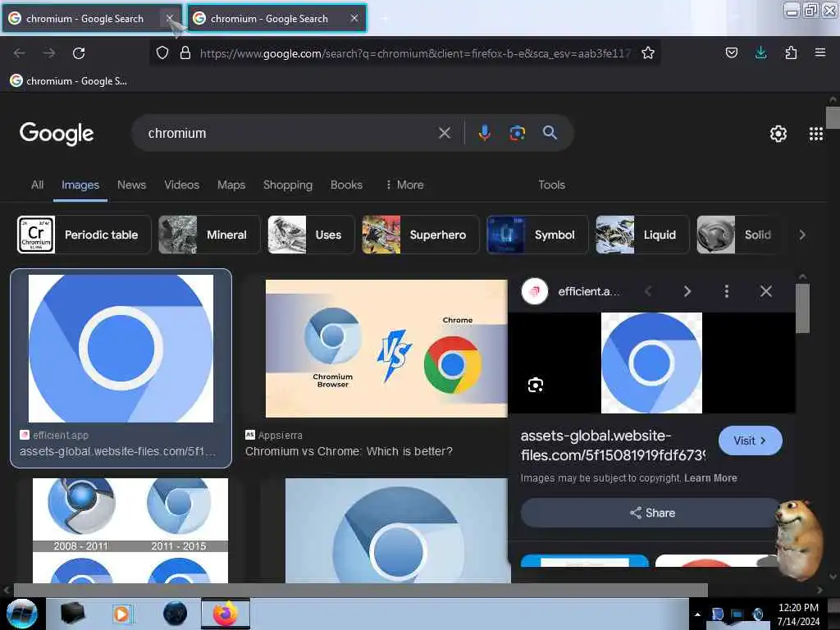840x630 pixels.
Task: Click the Firefox URL address bar
Action: tap(415, 53)
